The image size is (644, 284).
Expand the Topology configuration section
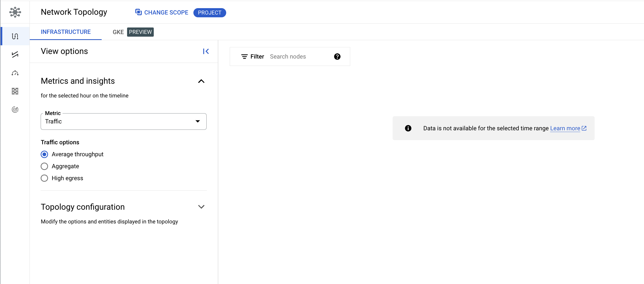pos(201,207)
